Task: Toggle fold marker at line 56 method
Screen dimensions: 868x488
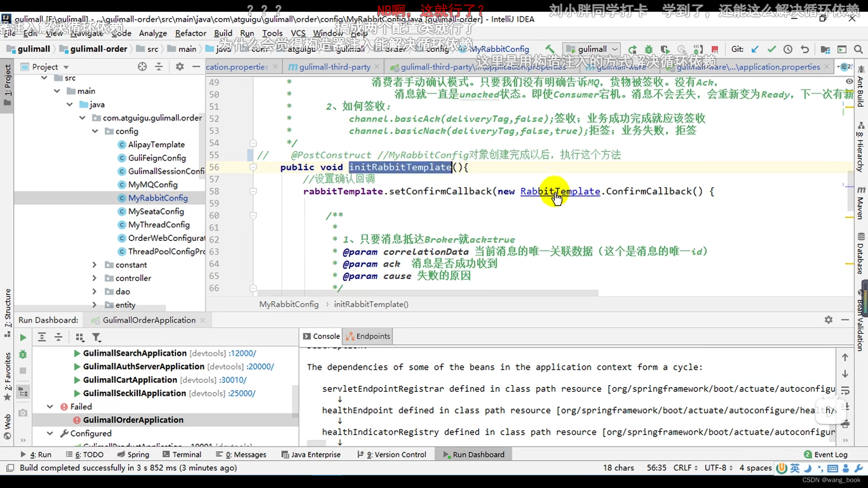Action: pyautogui.click(x=253, y=168)
